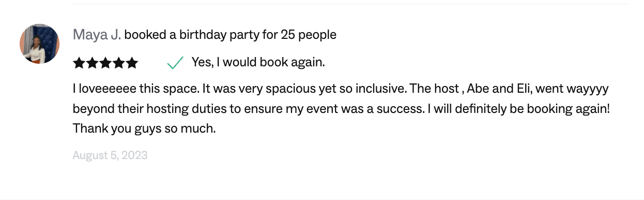This screenshot has height=200, width=644.
Task: Click the review date August 5, 2023
Action: click(x=110, y=155)
